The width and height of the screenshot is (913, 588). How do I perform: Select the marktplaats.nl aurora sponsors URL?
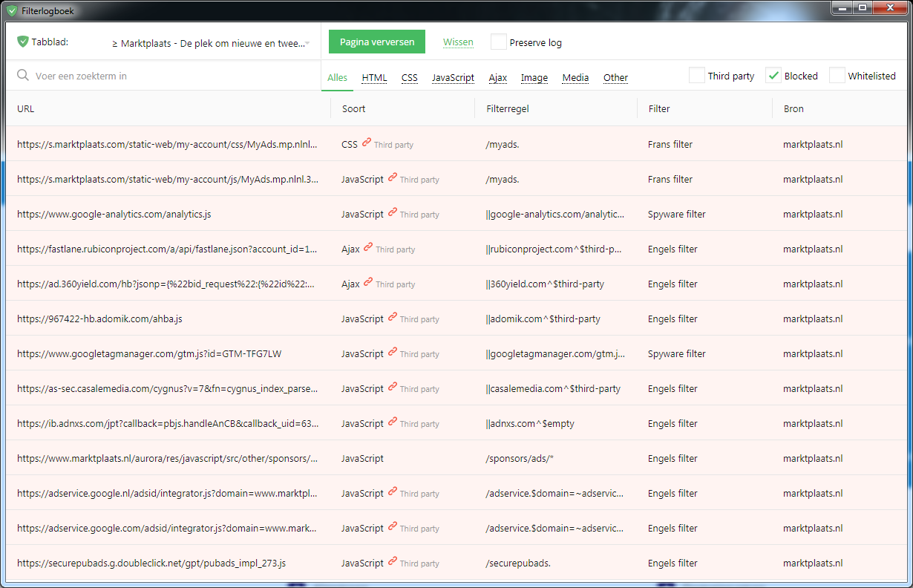click(x=168, y=458)
